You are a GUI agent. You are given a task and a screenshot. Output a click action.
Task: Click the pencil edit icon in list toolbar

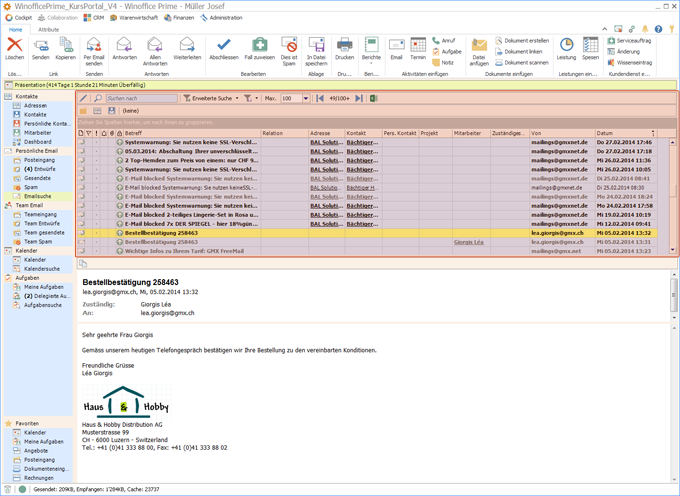[x=83, y=98]
